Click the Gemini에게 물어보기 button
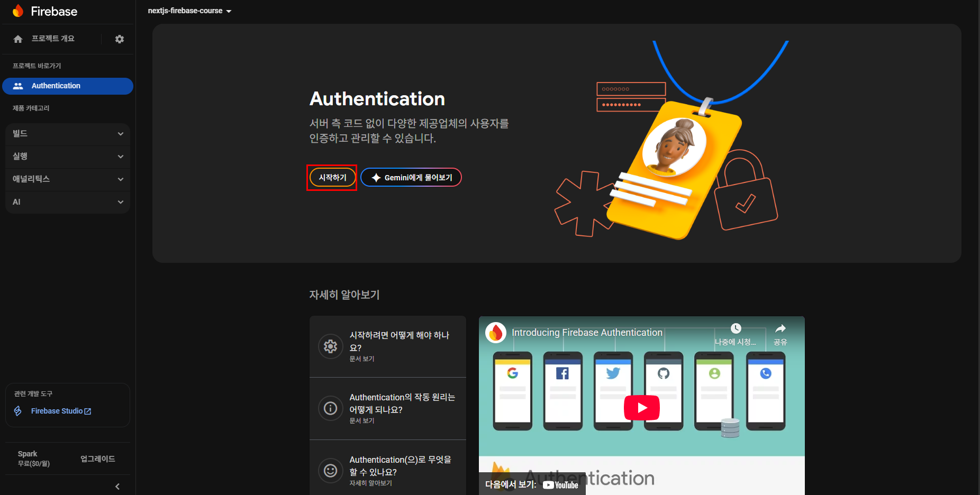980x495 pixels. 411,178
